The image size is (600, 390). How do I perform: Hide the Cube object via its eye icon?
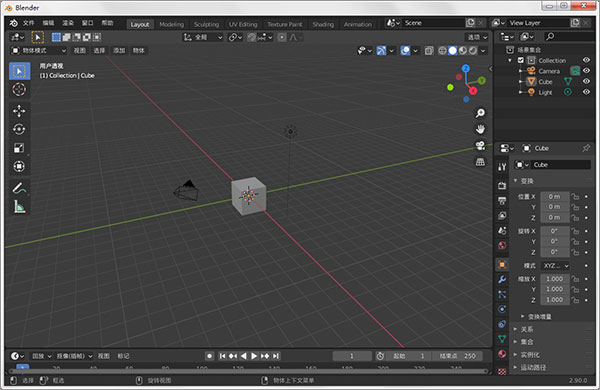[586, 82]
